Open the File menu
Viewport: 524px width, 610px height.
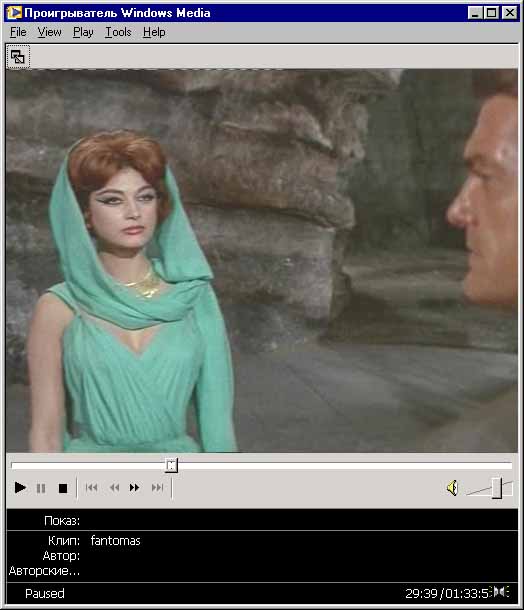[x=18, y=32]
